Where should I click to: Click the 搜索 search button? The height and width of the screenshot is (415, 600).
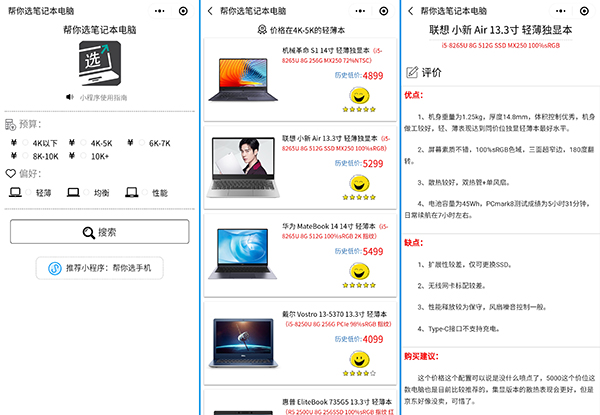click(x=99, y=232)
